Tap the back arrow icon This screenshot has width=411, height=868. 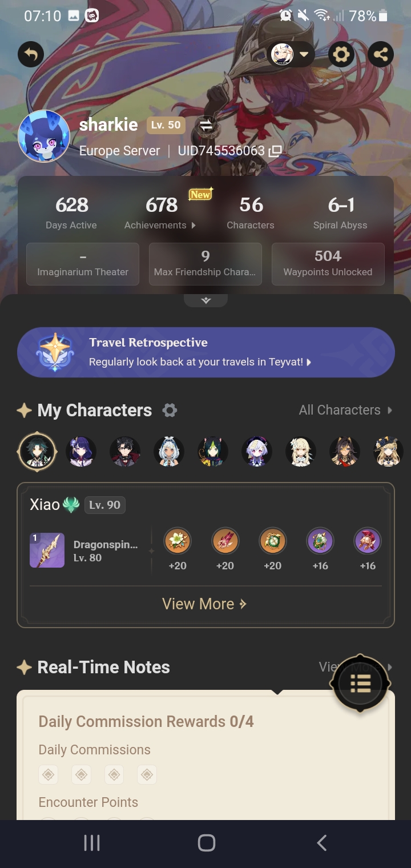point(31,55)
